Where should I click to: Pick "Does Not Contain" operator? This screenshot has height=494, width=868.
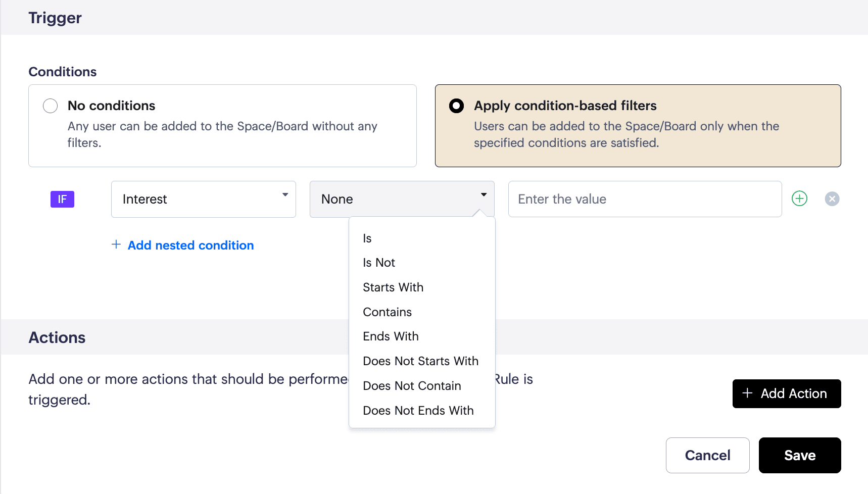pyautogui.click(x=412, y=386)
